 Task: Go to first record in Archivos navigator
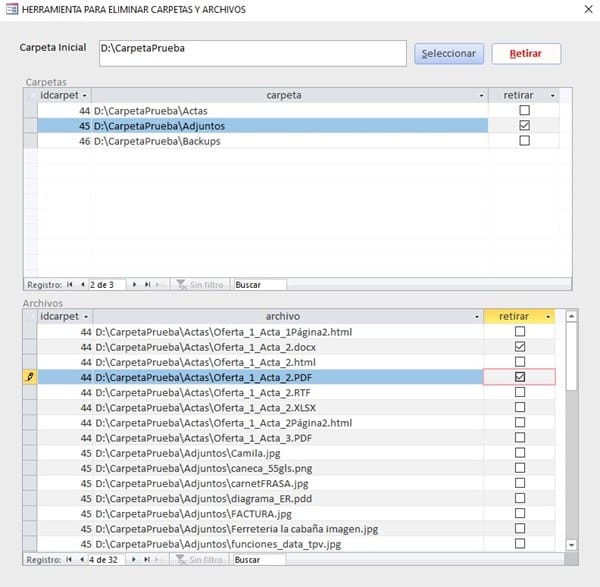pos(70,560)
